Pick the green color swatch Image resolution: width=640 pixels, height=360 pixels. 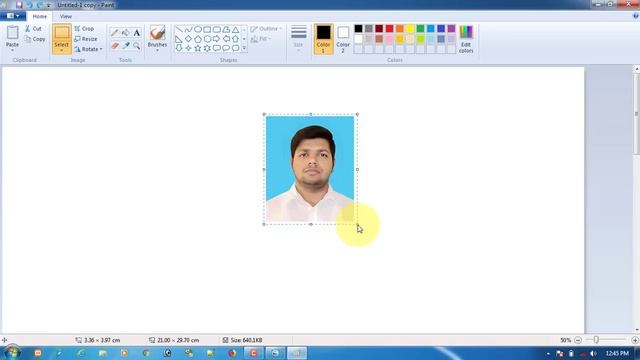click(x=420, y=29)
